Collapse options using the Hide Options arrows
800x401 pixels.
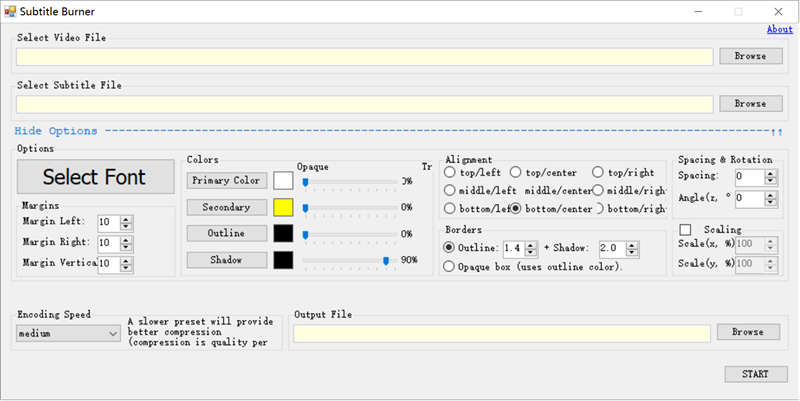coord(776,131)
